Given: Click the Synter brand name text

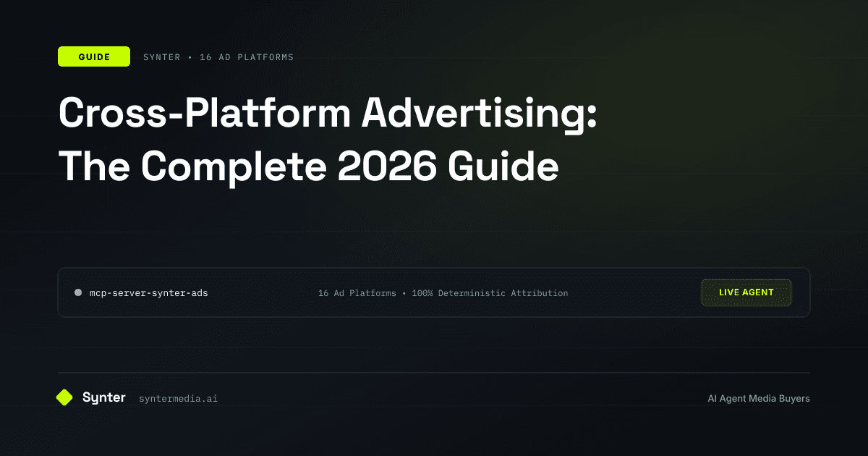Looking at the screenshot, I should (104, 397).
